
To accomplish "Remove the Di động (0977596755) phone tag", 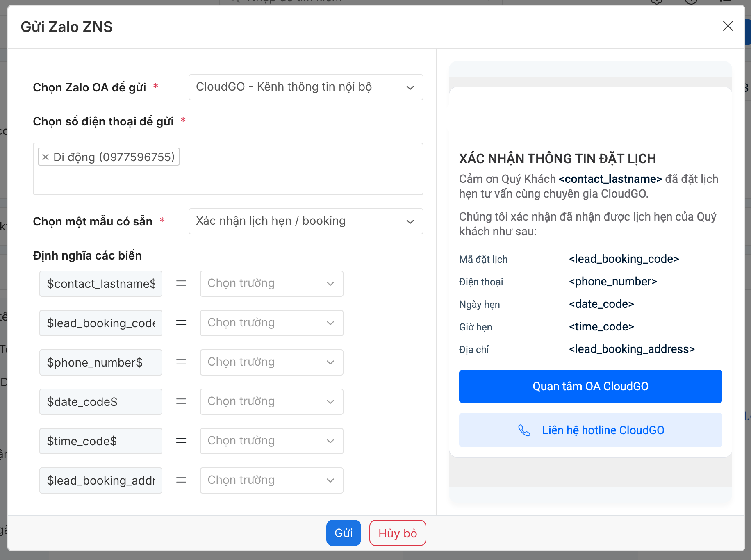I will 46,157.
